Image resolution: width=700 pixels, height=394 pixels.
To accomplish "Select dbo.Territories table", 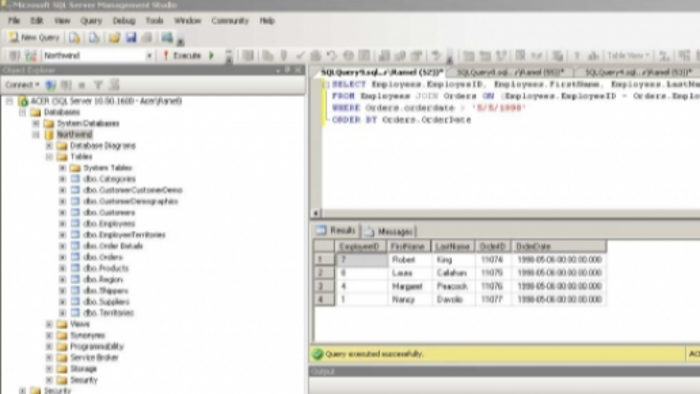I will coord(108,313).
